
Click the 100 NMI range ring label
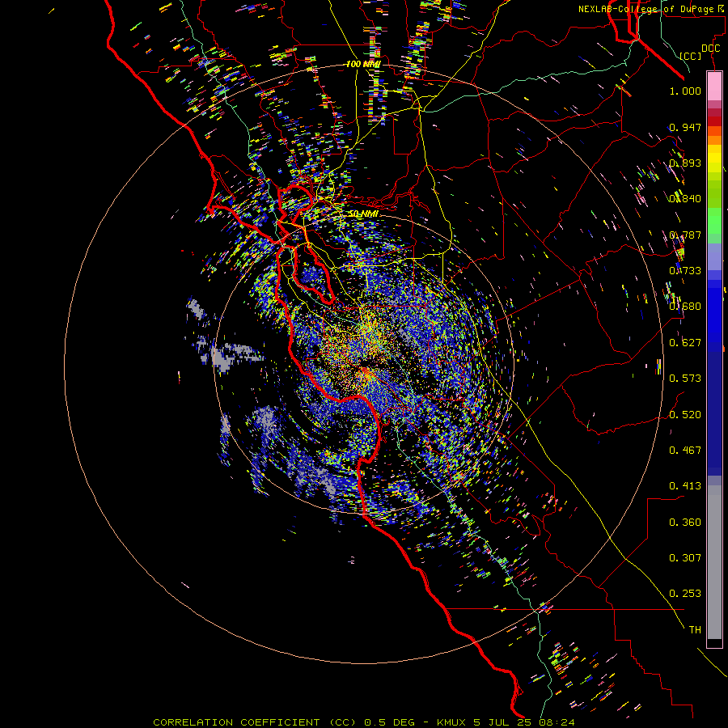pos(363,64)
